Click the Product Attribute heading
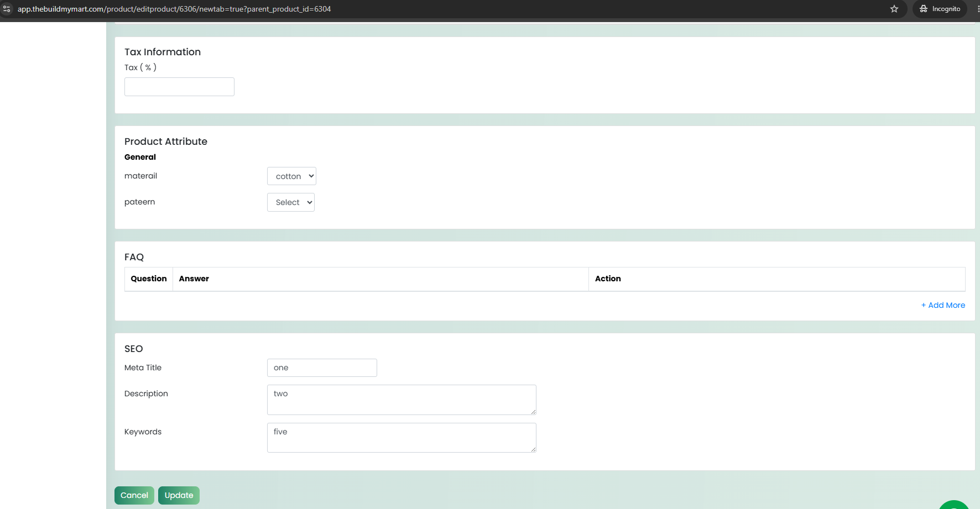 coord(166,141)
